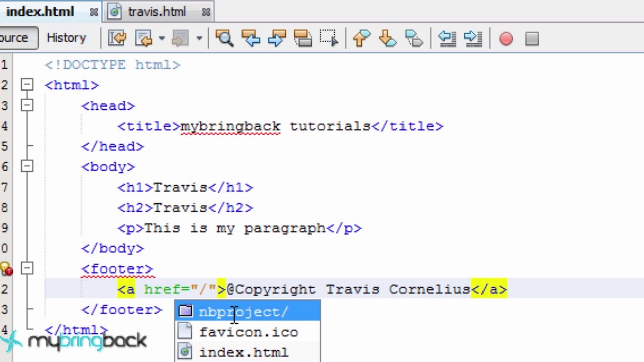
Task: Switch to Source view
Action: [18, 38]
